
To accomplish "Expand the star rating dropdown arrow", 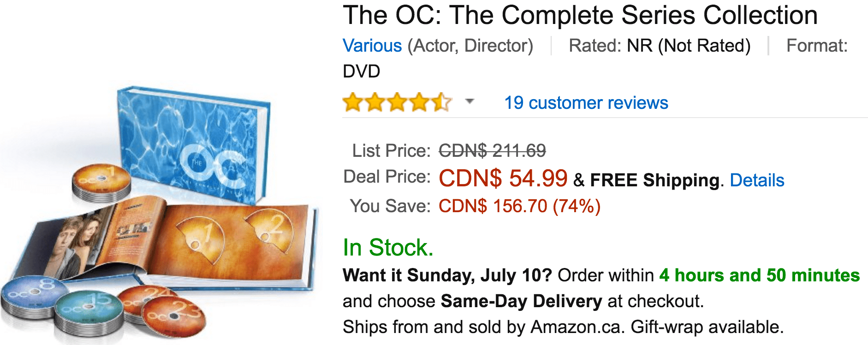I will (x=470, y=101).
